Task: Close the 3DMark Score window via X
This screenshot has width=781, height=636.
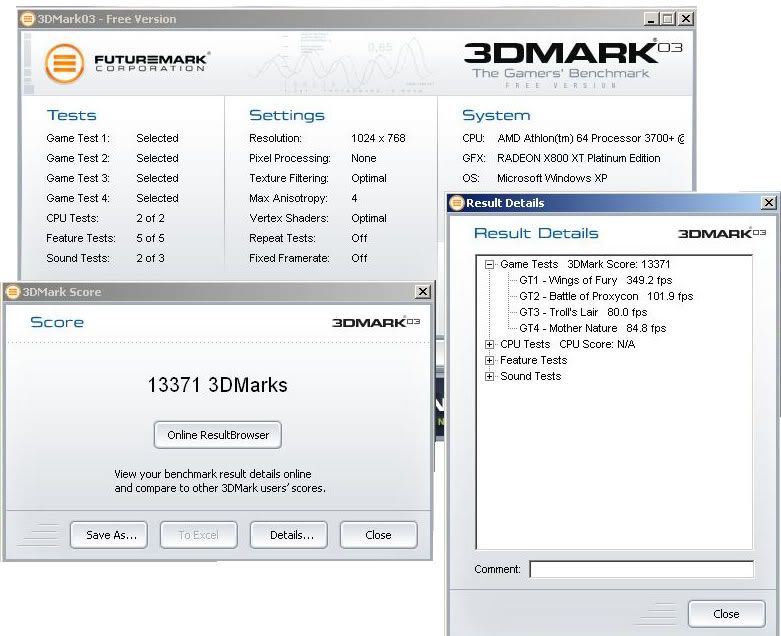Action: [422, 291]
